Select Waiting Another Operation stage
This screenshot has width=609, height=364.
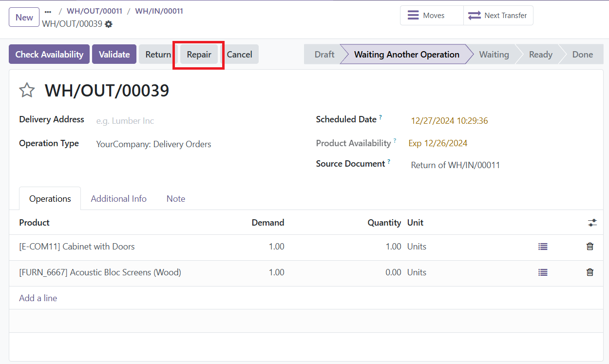tap(407, 55)
